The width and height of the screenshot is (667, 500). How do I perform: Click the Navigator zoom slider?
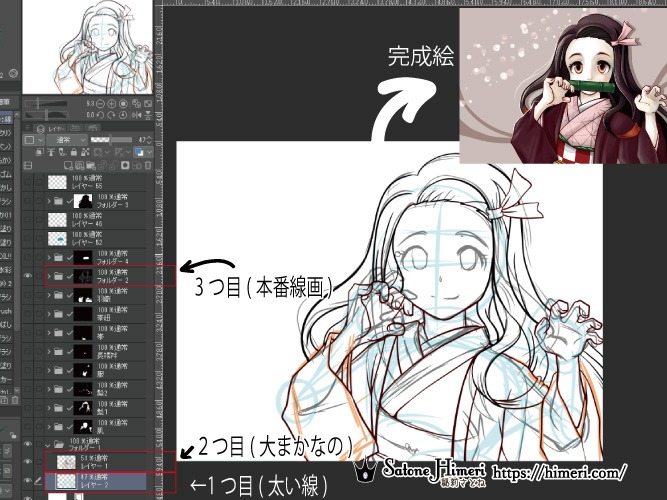click(x=46, y=103)
